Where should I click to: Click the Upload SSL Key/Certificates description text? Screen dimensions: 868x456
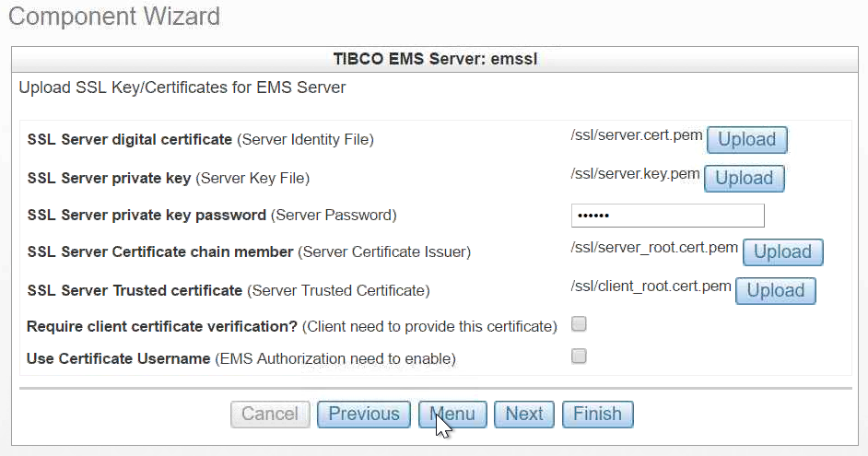182,88
